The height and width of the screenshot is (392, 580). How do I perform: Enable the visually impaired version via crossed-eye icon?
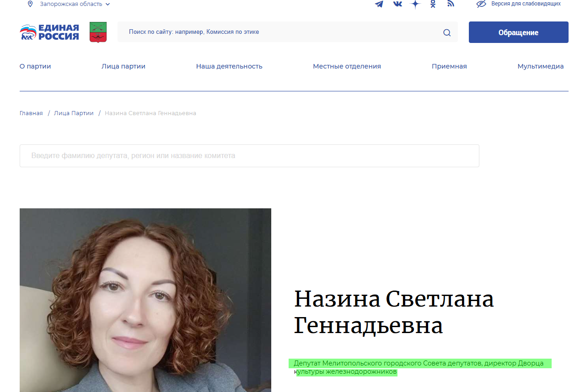coord(481,4)
